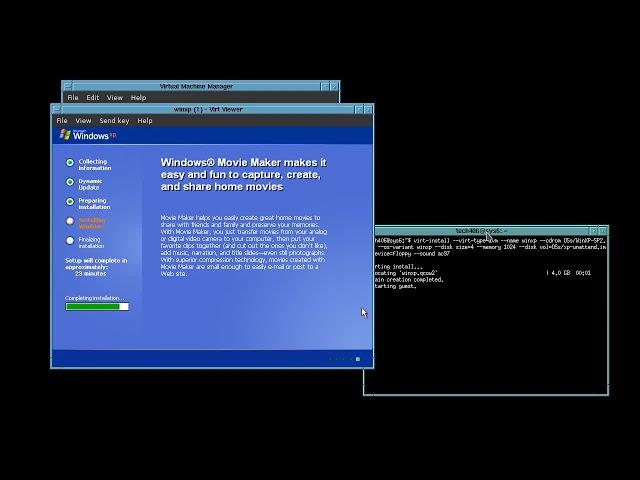
Task: Open Edit menu in Virtual Machine Manager
Action: click(x=93, y=98)
